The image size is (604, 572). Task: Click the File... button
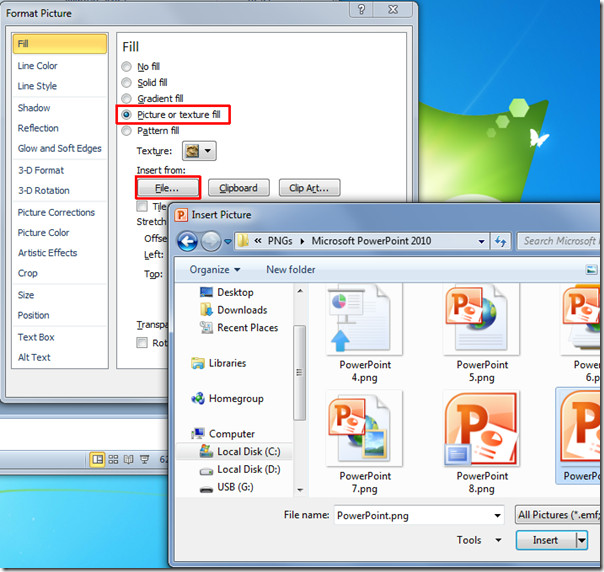(x=168, y=188)
